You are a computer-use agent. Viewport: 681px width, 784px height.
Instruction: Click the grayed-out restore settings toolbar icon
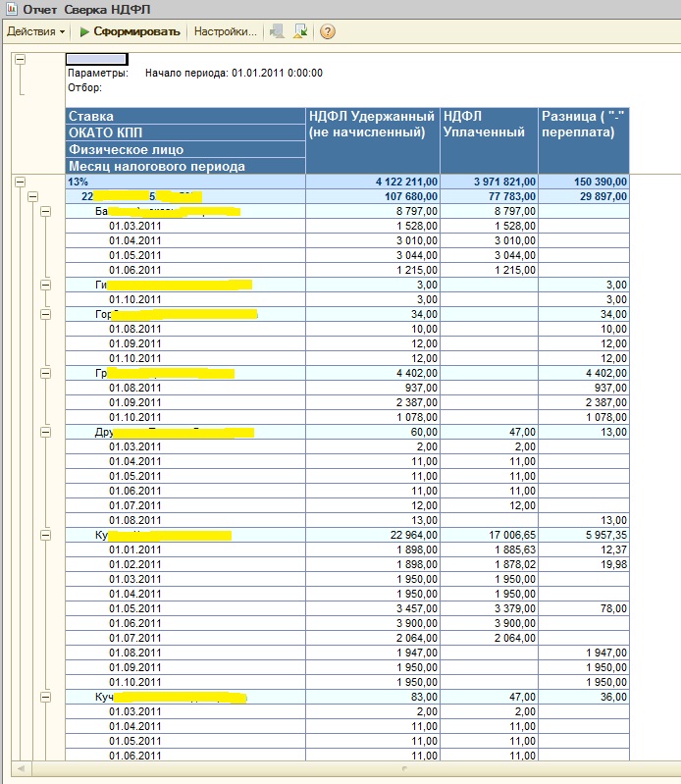point(277,31)
